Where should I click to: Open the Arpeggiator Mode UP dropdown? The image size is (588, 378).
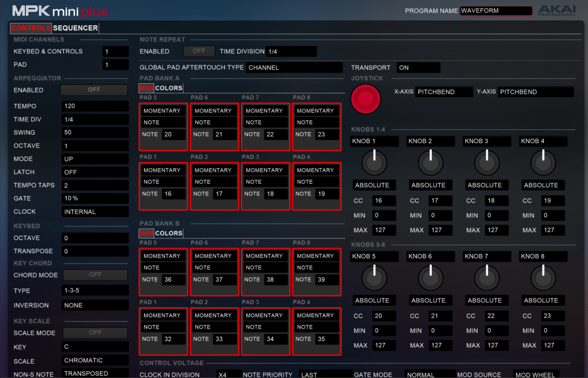95,159
